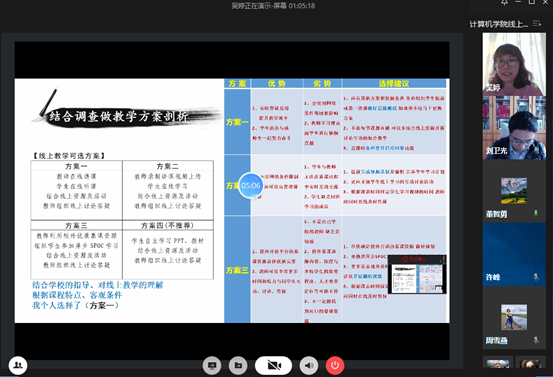Select the 许峰 participant tile
Image resolution: width=553 pixels, height=377 pixels.
(x=514, y=254)
